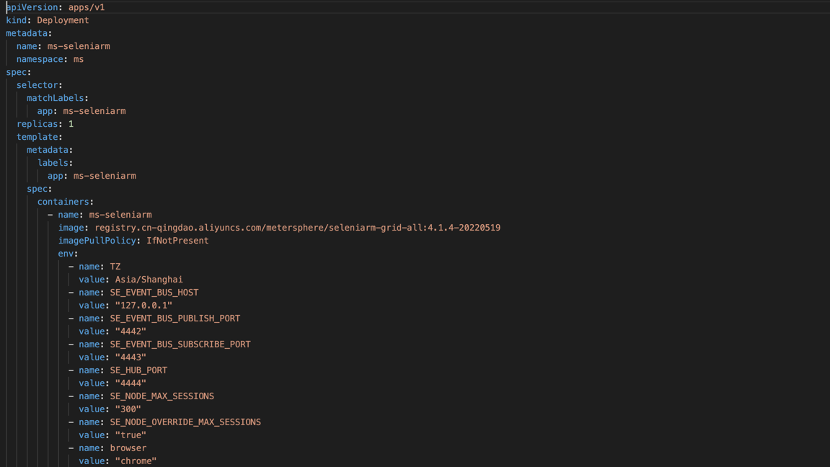
Task: Click the replicas value 1
Action: [x=71, y=124]
